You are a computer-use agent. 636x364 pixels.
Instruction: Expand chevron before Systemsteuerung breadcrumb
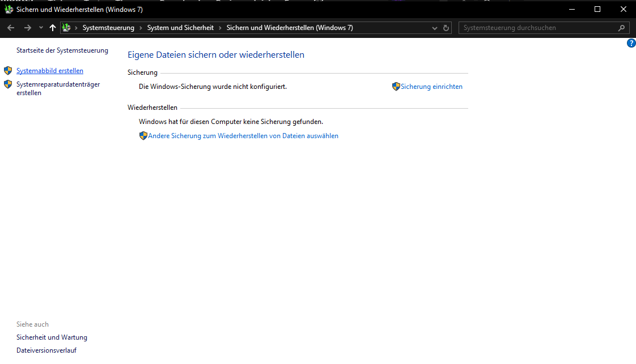pyautogui.click(x=76, y=28)
